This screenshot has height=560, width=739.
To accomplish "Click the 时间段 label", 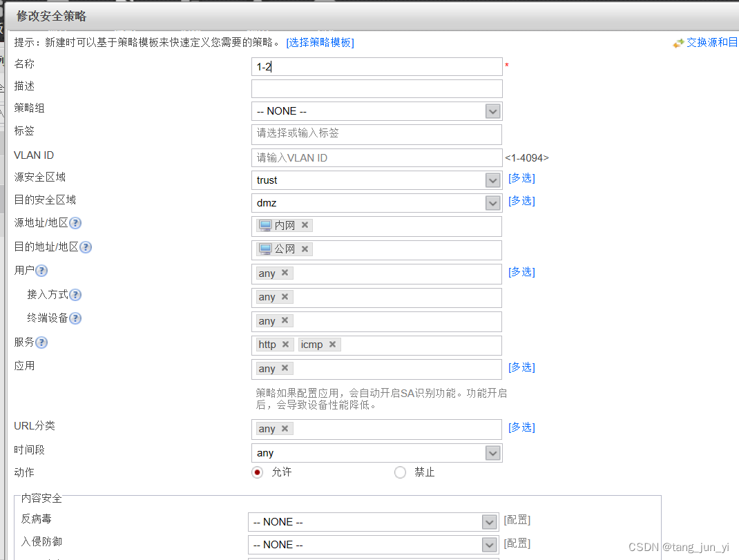I will pos(29,450).
